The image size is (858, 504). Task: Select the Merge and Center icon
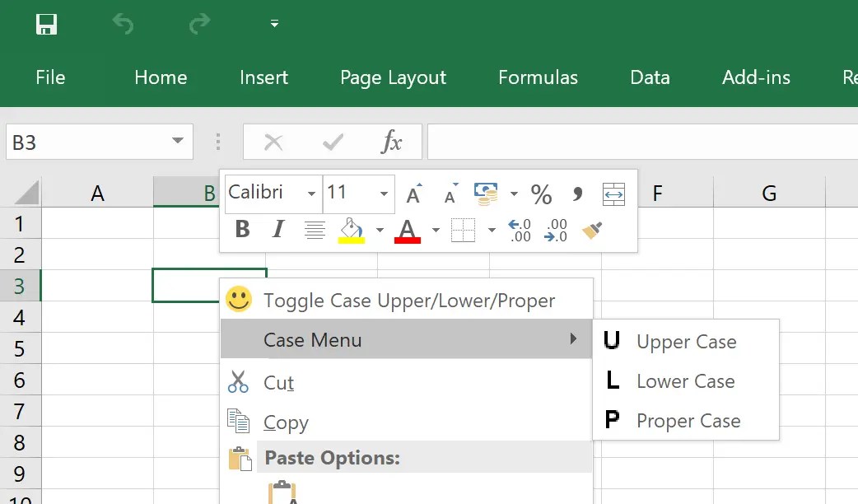(x=613, y=194)
